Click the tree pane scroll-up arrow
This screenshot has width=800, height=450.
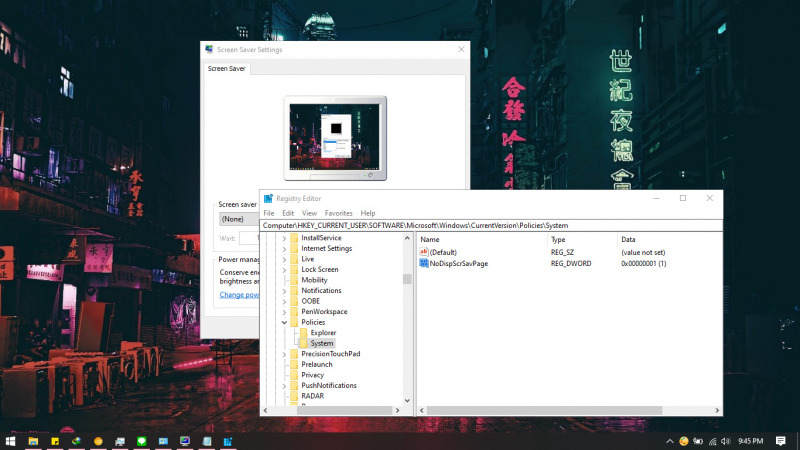coord(407,238)
